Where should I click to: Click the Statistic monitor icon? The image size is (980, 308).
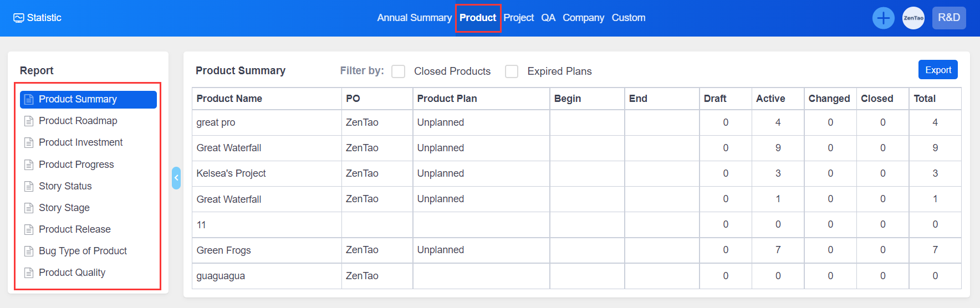[19, 18]
